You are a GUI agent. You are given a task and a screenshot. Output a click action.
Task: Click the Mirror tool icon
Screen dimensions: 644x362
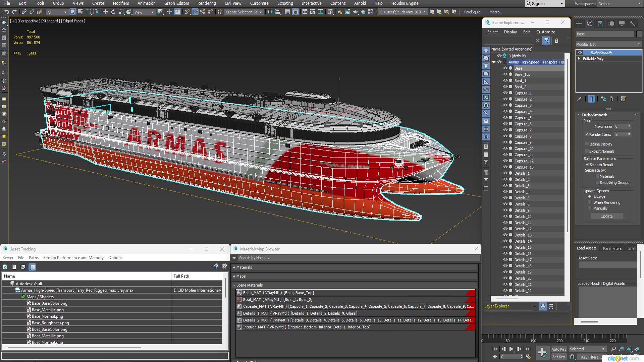click(x=270, y=12)
